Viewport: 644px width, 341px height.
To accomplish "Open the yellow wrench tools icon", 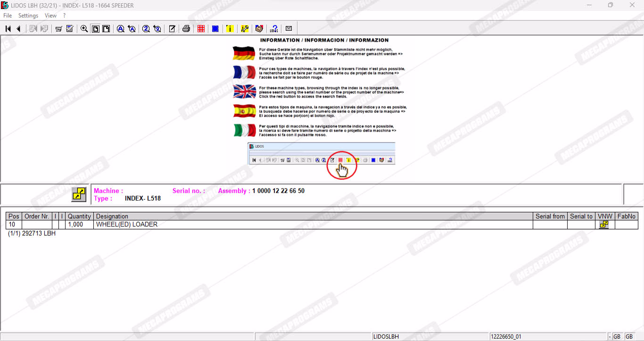I will [245, 29].
